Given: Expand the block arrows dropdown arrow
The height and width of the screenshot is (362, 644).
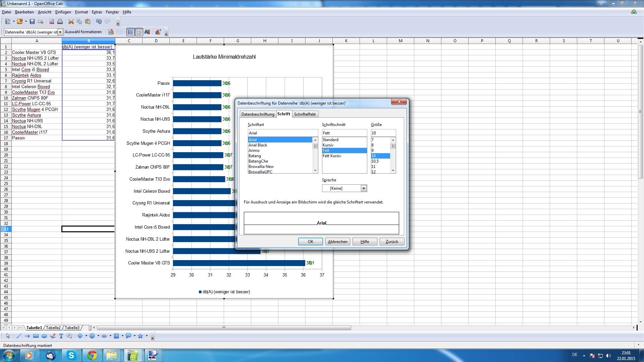Looking at the screenshot, I should [x=110, y=336].
